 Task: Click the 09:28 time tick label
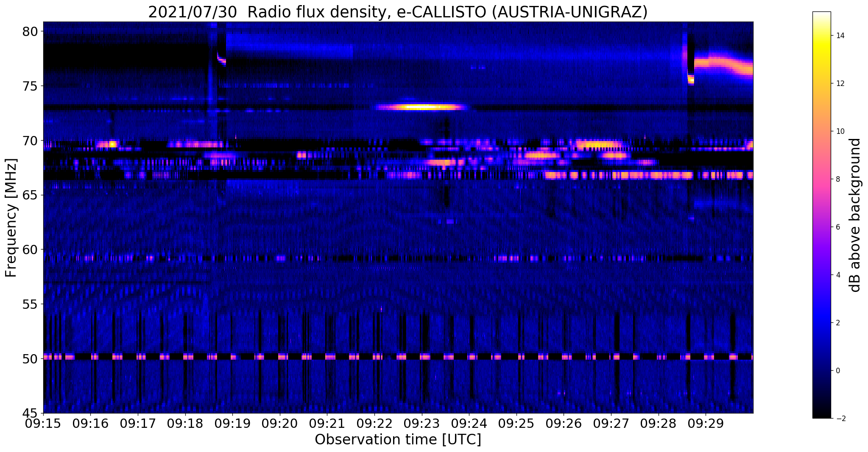(658, 424)
